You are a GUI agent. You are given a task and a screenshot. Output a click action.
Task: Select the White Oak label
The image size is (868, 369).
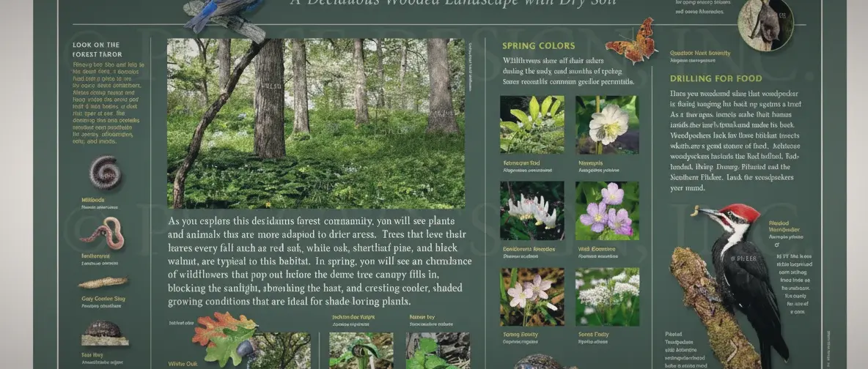click(x=183, y=364)
